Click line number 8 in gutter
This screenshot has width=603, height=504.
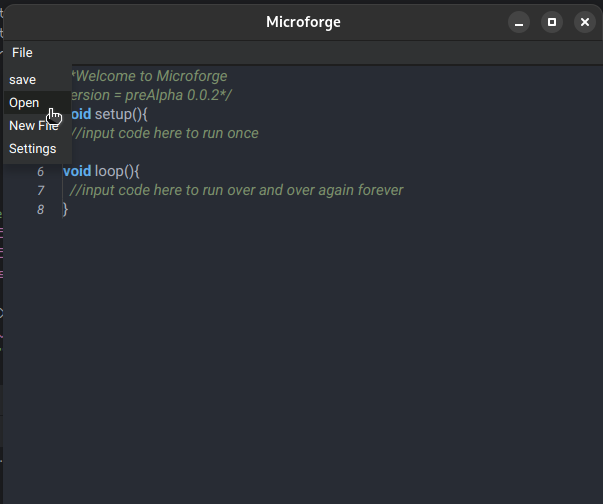(41, 210)
